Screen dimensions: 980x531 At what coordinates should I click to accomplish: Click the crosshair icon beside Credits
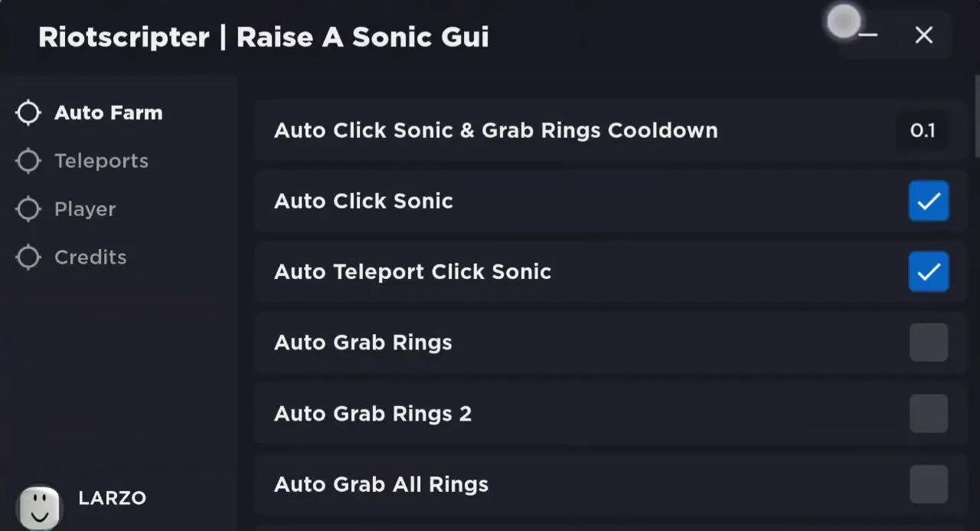(28, 257)
